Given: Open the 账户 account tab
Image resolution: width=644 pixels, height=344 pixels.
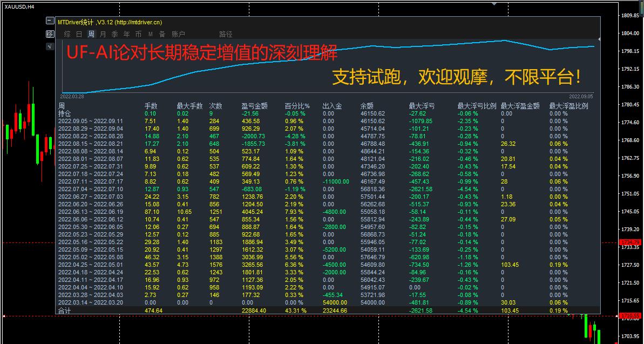Looking at the screenshot, I should [x=178, y=34].
